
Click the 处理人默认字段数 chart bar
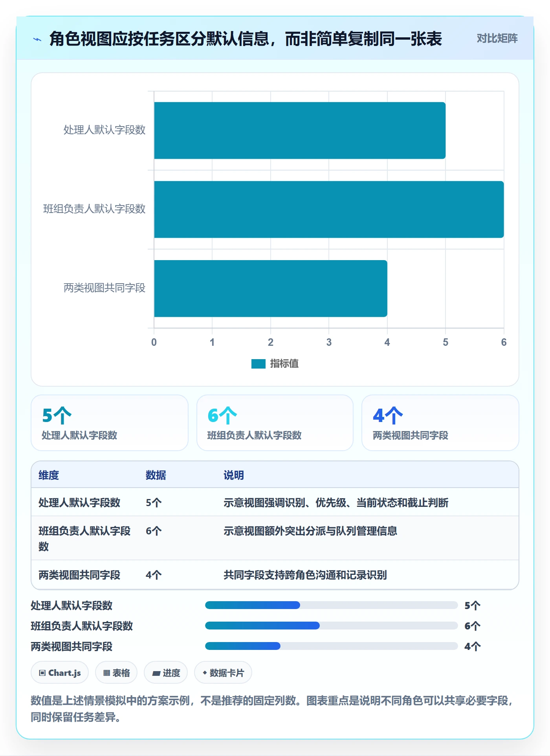pyautogui.click(x=299, y=130)
